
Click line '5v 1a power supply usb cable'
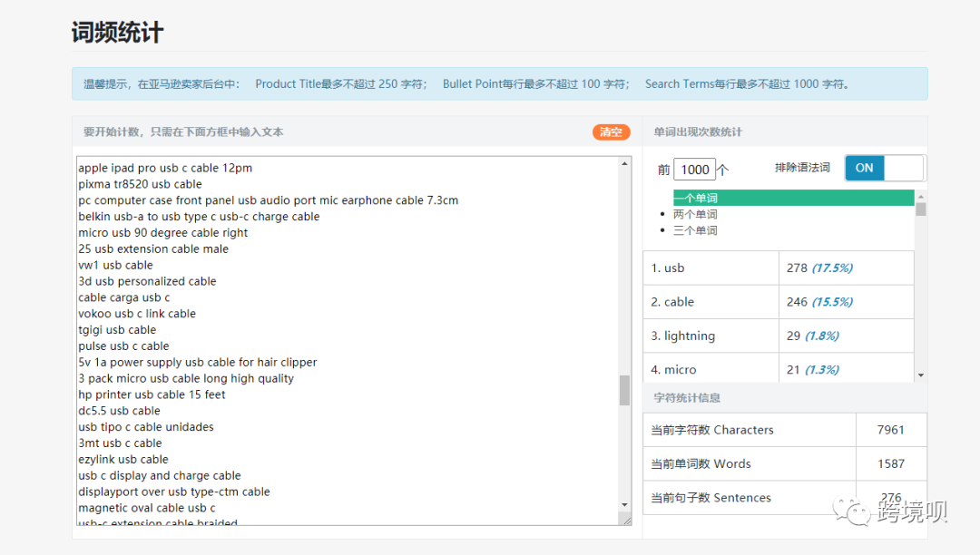[x=198, y=363]
